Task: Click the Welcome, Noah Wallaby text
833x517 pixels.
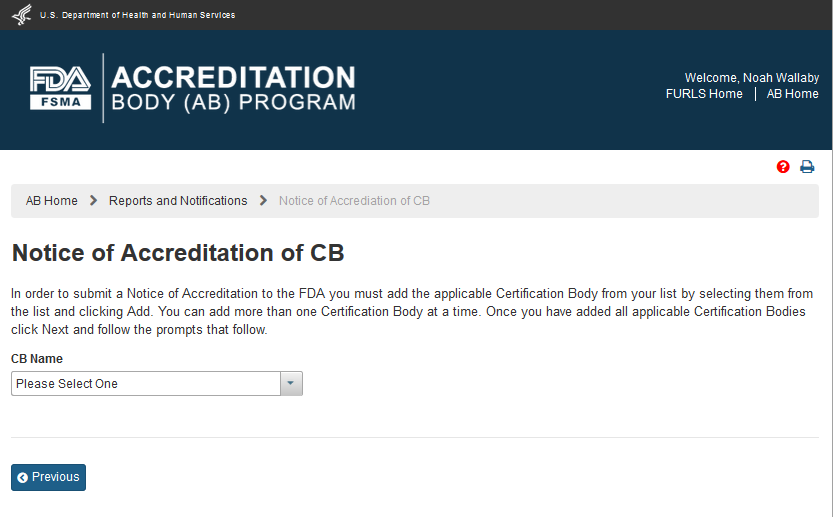Action: (751, 78)
